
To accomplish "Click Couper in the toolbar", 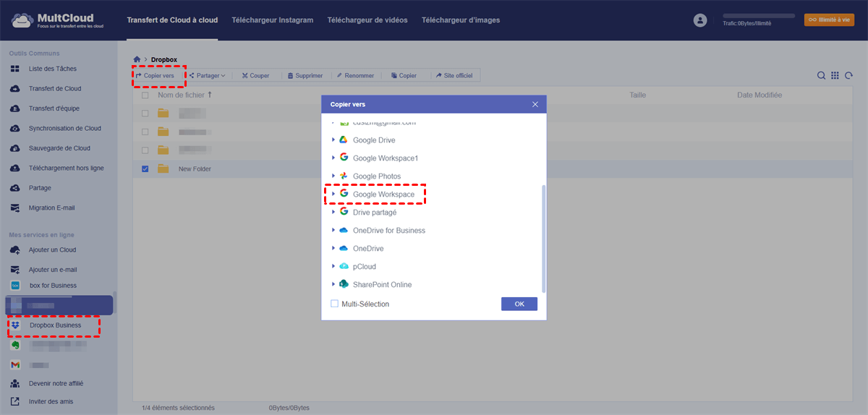I will 255,75.
